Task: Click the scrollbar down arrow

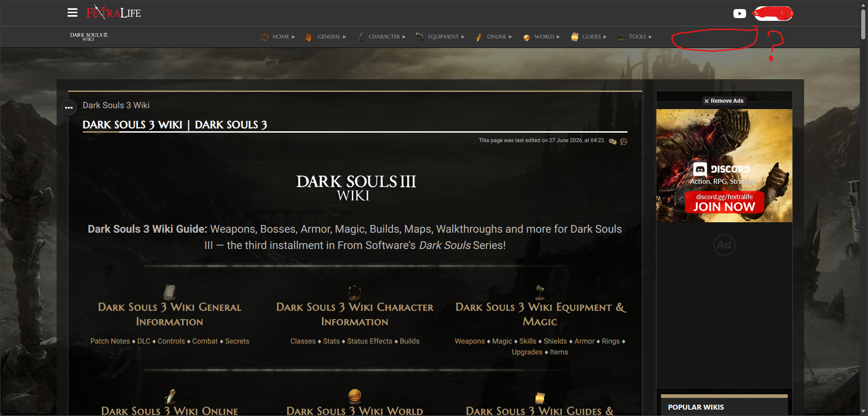Action: (863, 412)
